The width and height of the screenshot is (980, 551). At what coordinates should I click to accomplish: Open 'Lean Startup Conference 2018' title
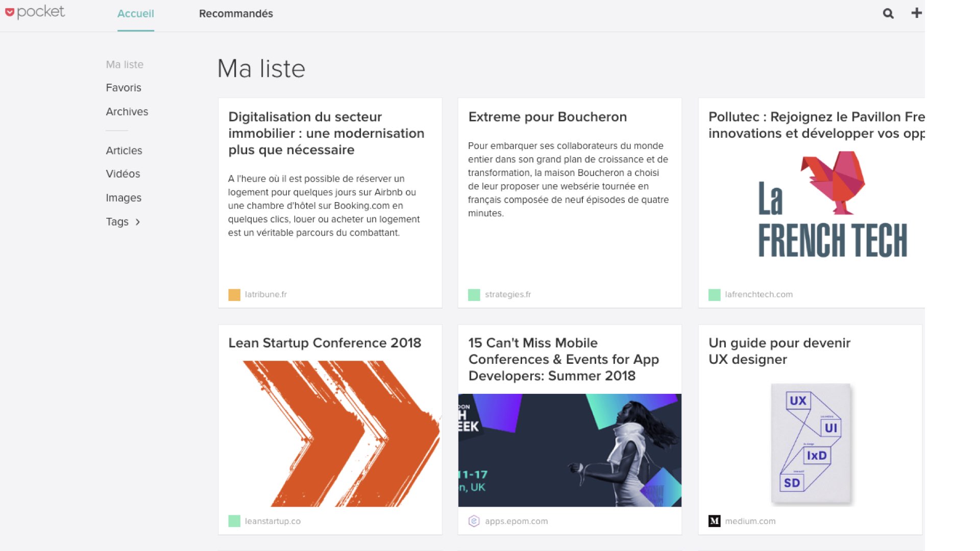coord(325,343)
